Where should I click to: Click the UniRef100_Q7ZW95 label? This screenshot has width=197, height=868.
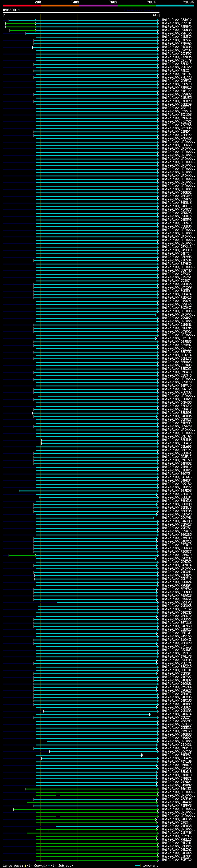(x=177, y=57)
